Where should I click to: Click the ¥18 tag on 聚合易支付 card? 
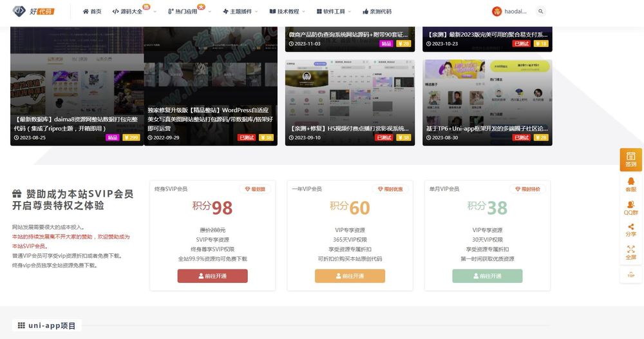click(542, 44)
